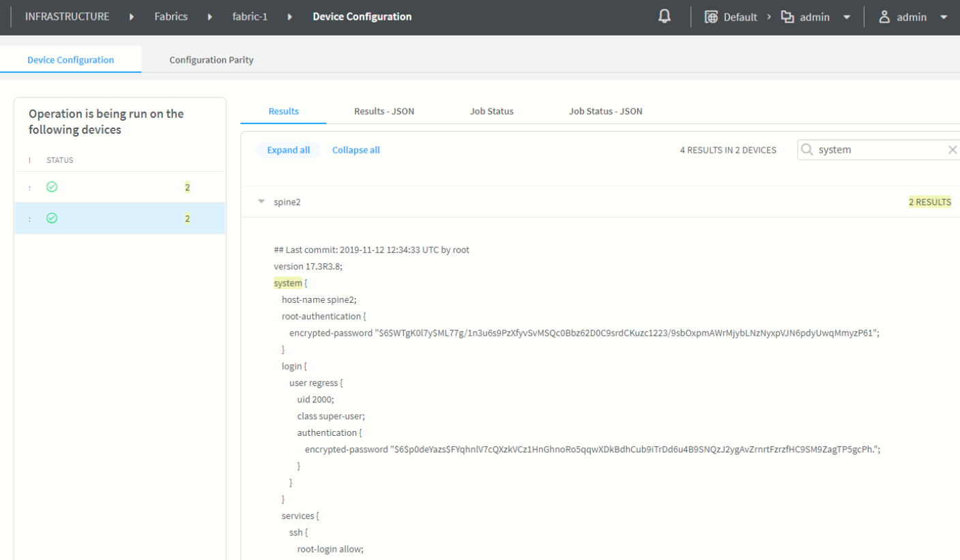Click the 'host-name spine2;' line
The image size is (960, 560).
point(319,299)
